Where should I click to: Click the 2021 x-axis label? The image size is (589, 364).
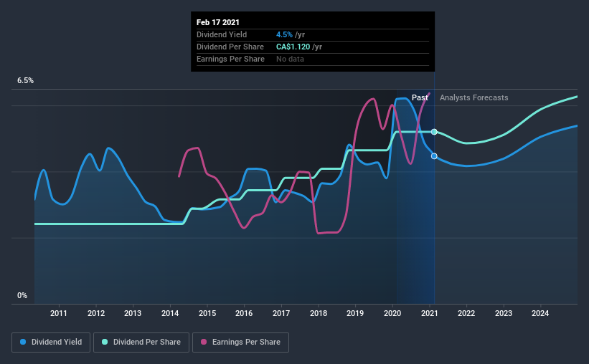[429, 313]
